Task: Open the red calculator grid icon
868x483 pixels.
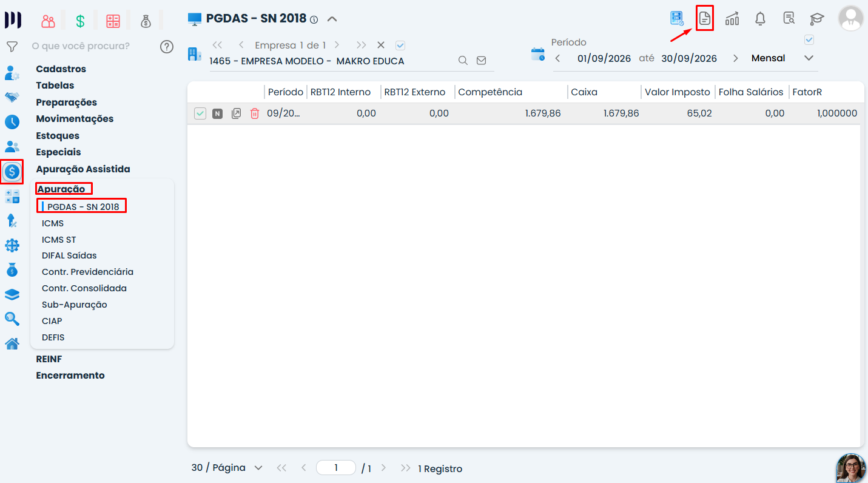Action: pos(113,21)
